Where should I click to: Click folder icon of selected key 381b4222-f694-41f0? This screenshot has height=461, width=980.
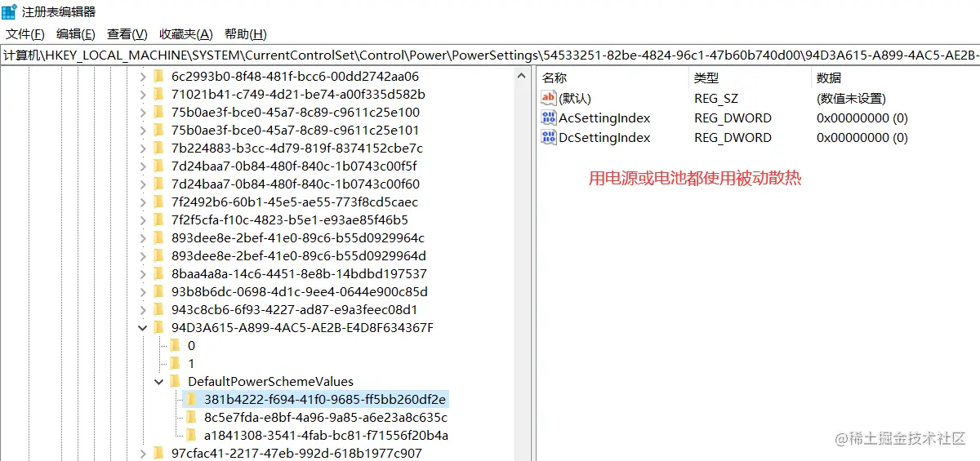coord(191,399)
